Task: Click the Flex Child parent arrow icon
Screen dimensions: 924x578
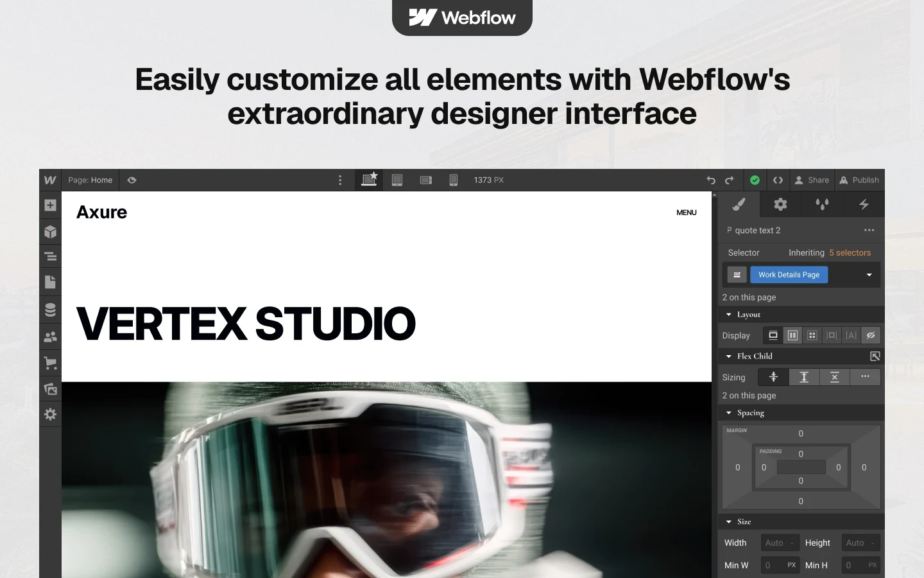Action: (875, 356)
